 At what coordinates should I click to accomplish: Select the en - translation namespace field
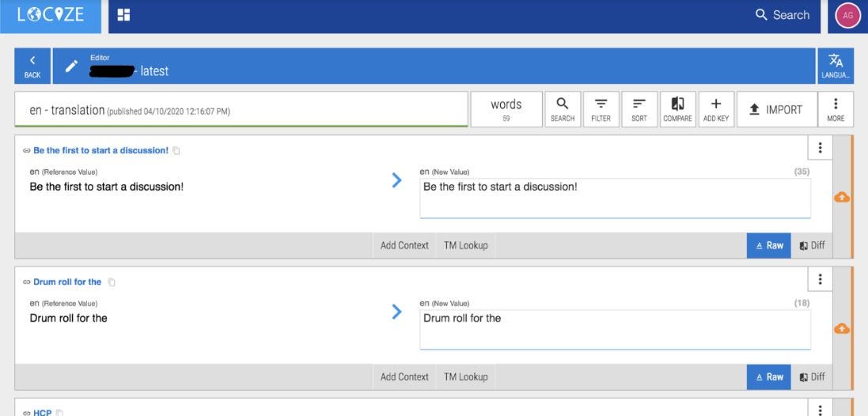[241, 109]
